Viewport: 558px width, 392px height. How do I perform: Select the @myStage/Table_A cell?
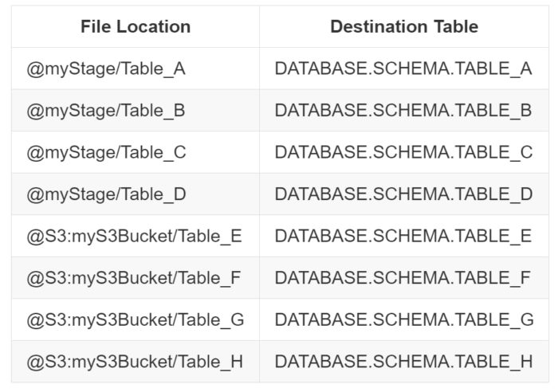click(136, 69)
